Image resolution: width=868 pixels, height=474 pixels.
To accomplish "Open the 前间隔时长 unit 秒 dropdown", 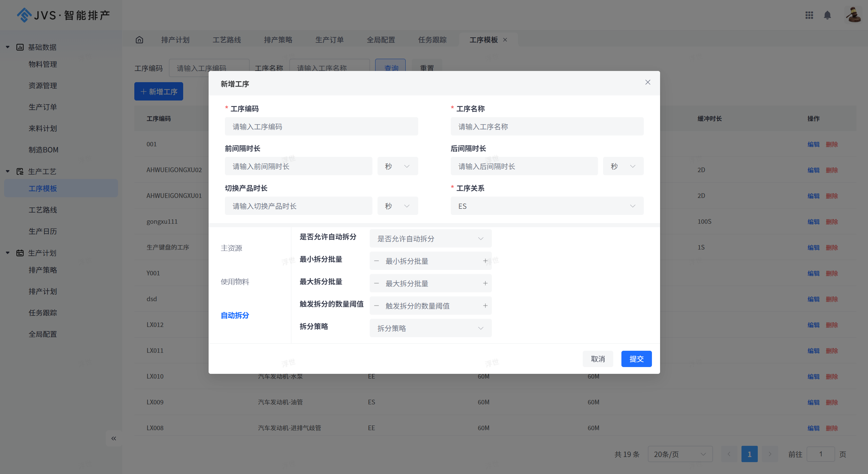I will (397, 166).
